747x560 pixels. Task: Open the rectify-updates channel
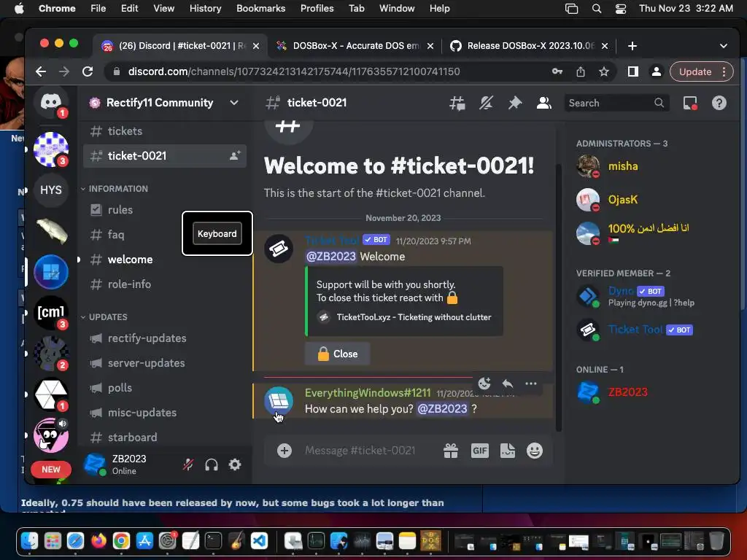165,338
